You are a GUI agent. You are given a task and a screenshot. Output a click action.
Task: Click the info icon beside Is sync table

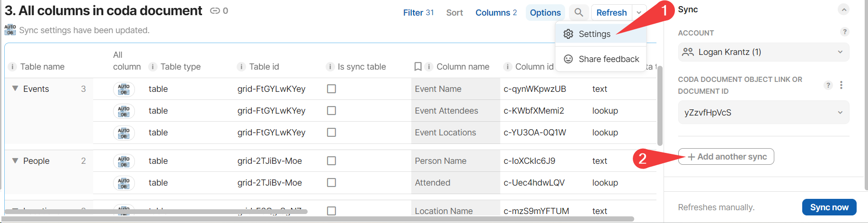point(330,67)
